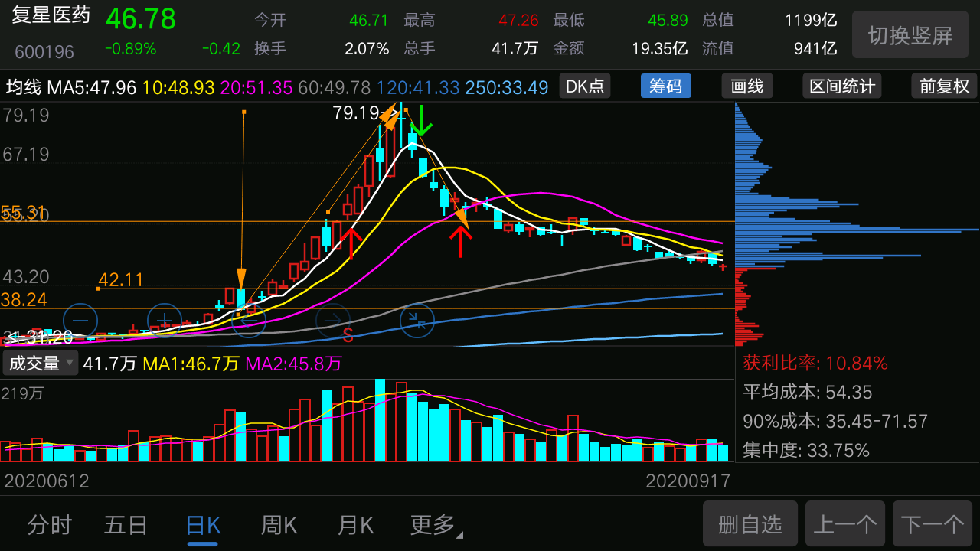This screenshot has width=980, height=551.
Task: Go to next stock with 下一个
Action: pyautogui.click(x=933, y=523)
